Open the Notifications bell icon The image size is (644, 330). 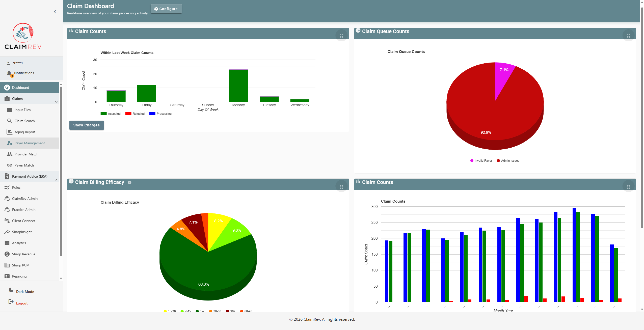click(x=9, y=73)
